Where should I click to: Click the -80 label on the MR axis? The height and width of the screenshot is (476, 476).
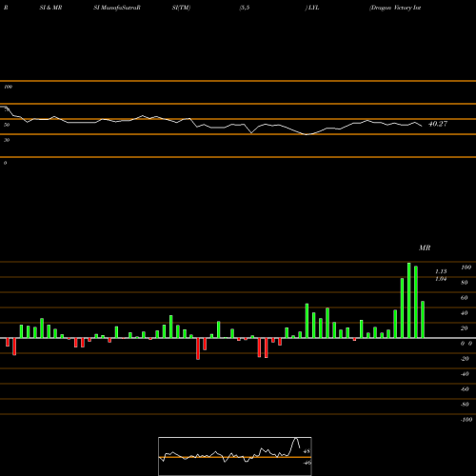(465, 405)
